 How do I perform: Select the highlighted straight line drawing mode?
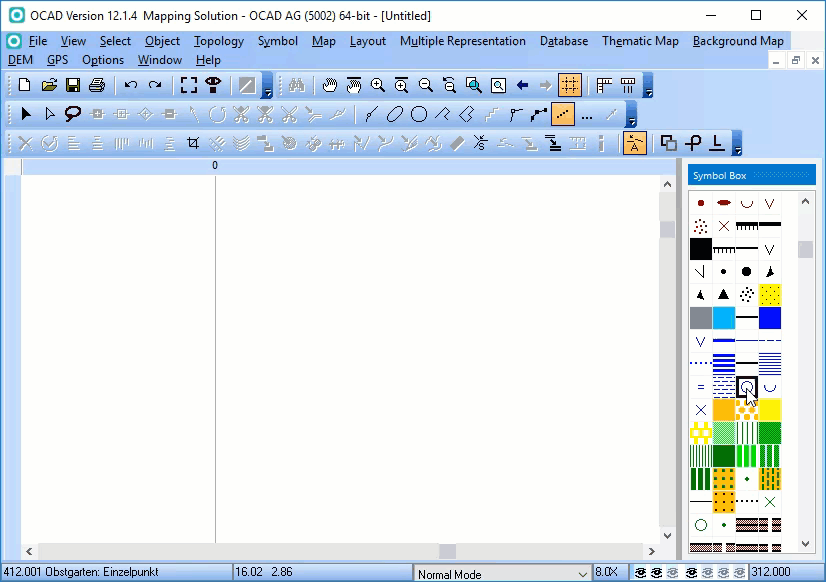click(x=563, y=114)
